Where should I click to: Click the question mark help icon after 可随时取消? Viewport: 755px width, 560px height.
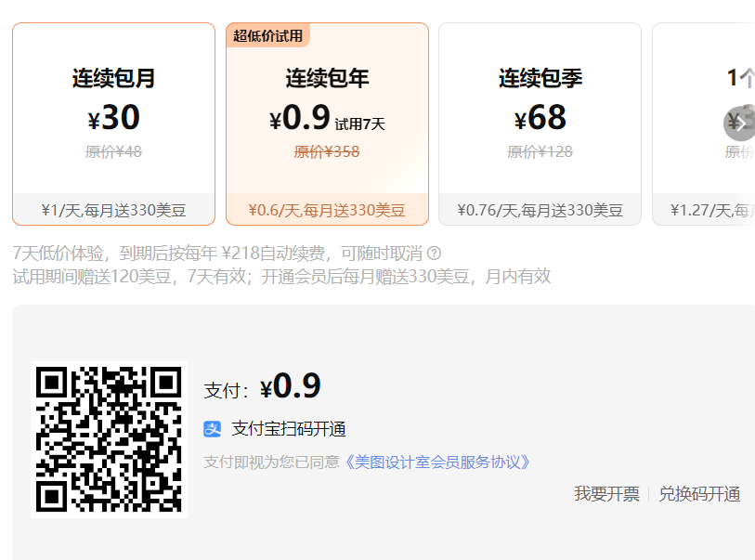click(x=434, y=254)
